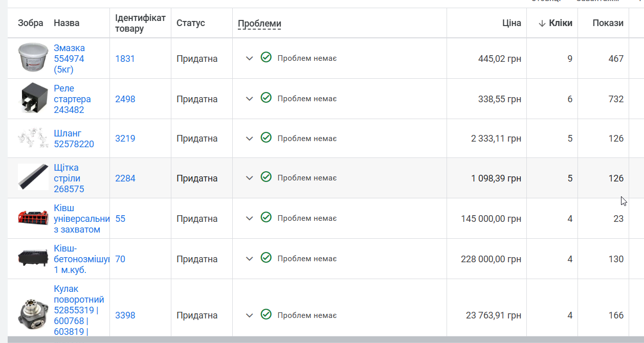Open product identifier 1831 link
Screen dimensions: 644x343
[125, 58]
